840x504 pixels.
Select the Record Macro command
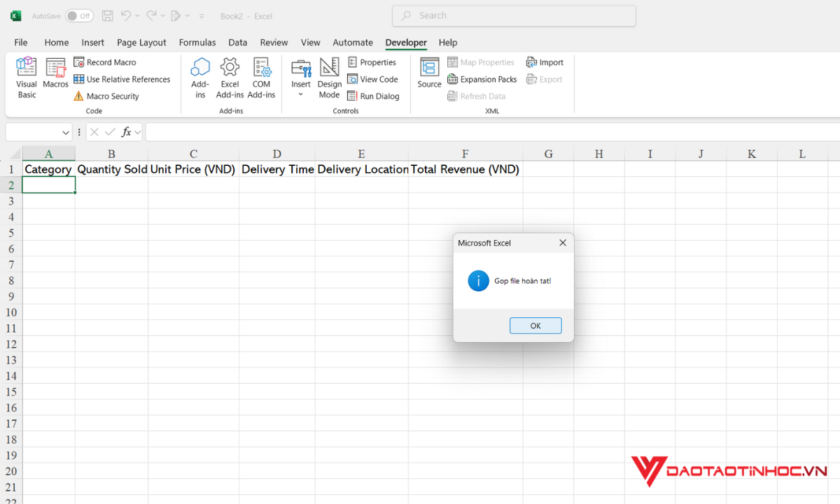tap(110, 62)
